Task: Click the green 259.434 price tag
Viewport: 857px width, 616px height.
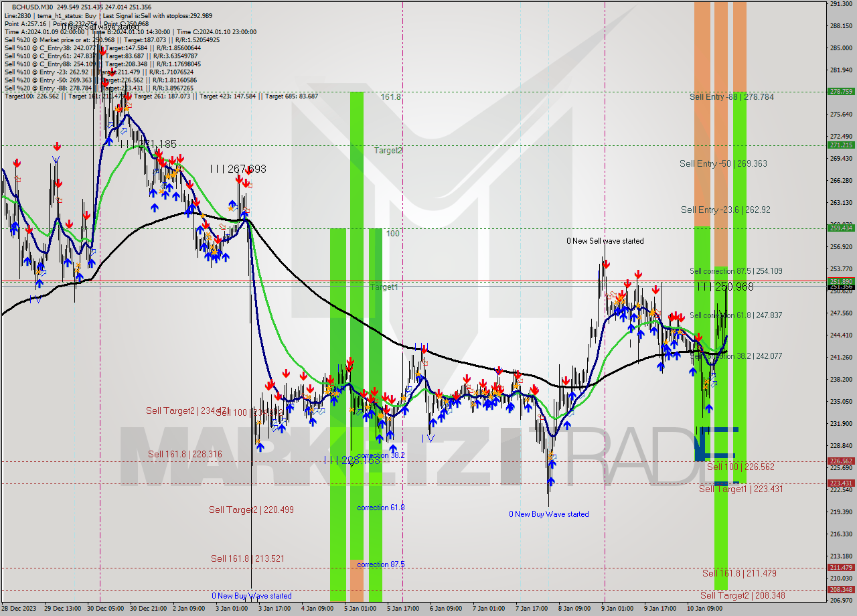Action: (x=841, y=228)
